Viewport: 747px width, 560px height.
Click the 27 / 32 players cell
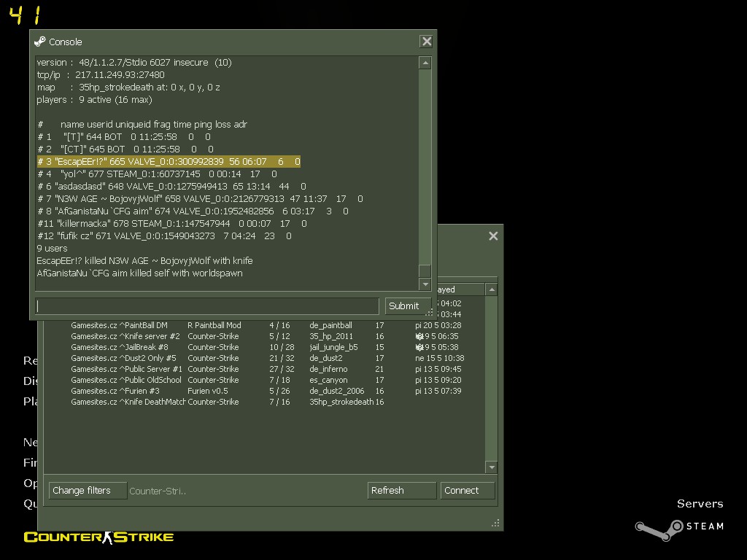282,369
